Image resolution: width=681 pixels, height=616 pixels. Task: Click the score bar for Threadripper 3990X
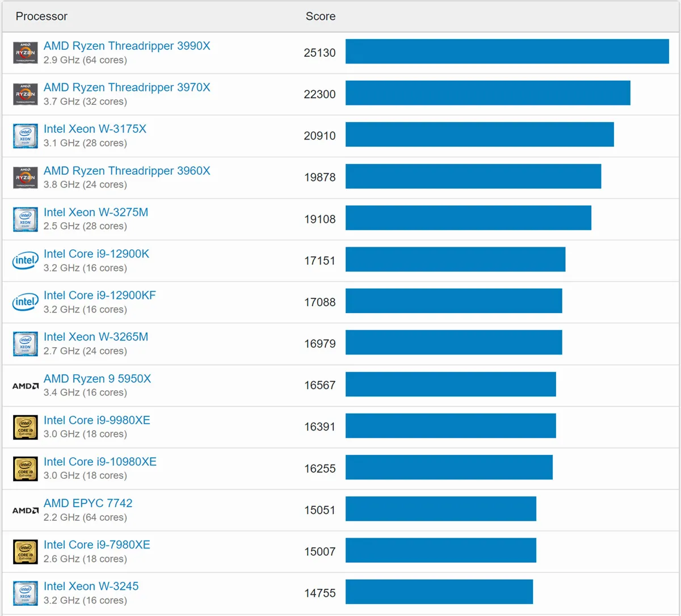click(x=507, y=52)
